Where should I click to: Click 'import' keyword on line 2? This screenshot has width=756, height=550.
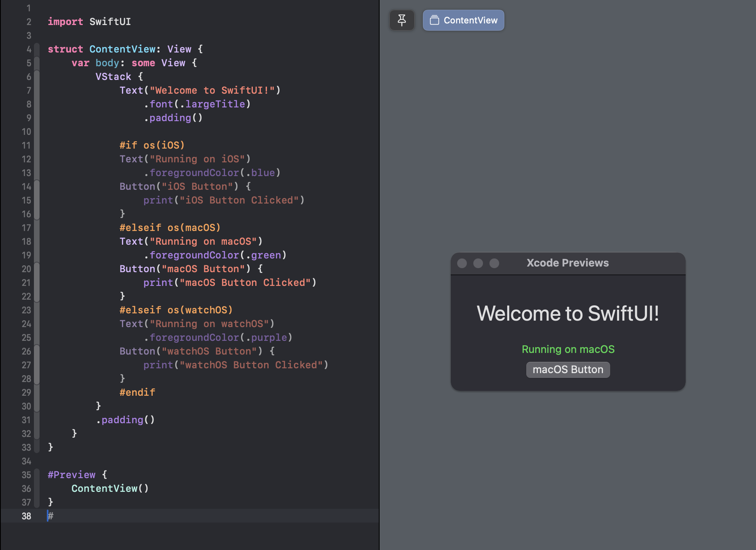(x=65, y=22)
